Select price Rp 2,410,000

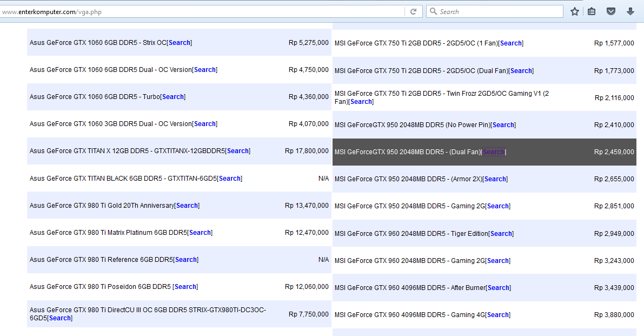[614, 125]
